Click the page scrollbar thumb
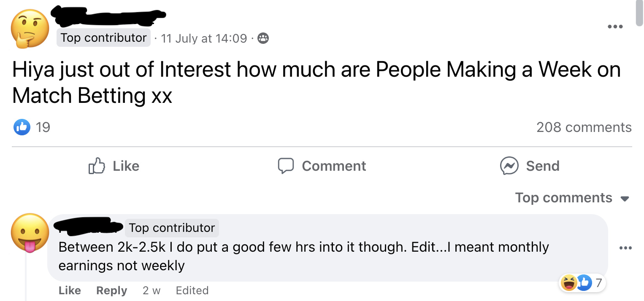The width and height of the screenshot is (644, 301). coord(639,13)
